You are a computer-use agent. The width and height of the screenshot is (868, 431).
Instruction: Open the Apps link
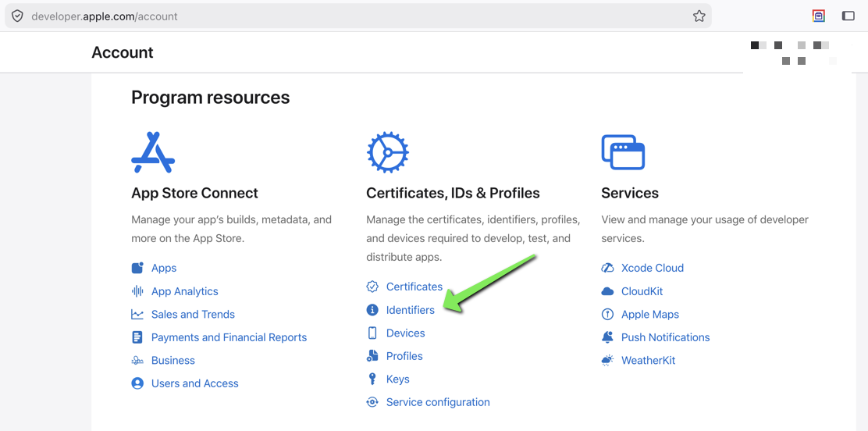pyautogui.click(x=164, y=268)
